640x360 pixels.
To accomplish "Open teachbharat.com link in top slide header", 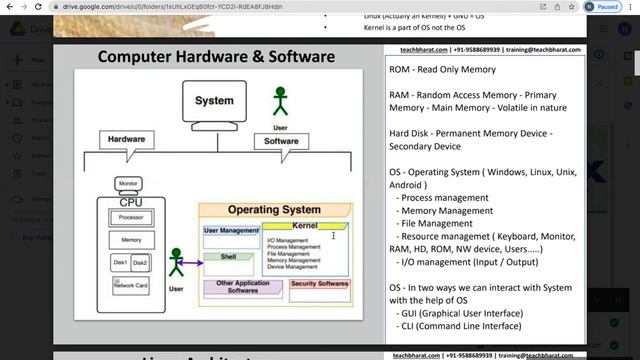I will (x=424, y=50).
